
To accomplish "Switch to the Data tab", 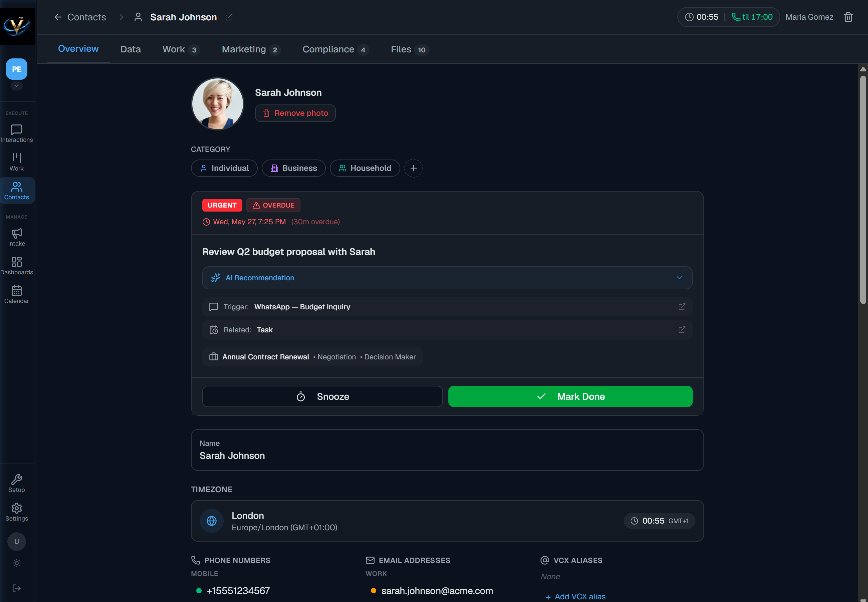I will pos(131,49).
